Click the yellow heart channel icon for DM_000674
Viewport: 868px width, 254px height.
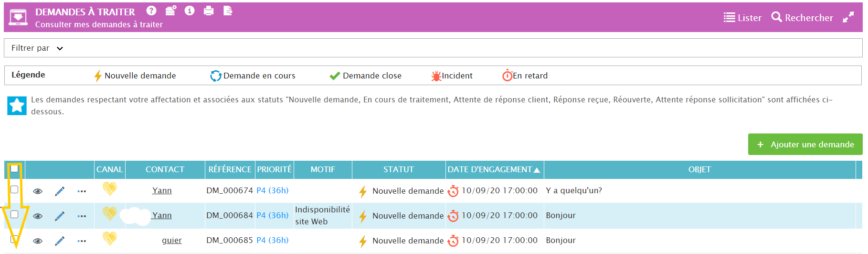coord(109,189)
